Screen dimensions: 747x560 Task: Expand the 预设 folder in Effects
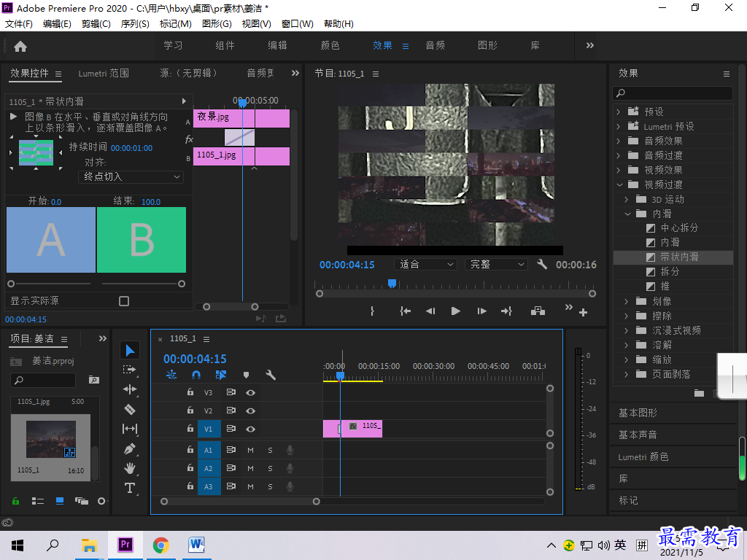click(x=619, y=112)
